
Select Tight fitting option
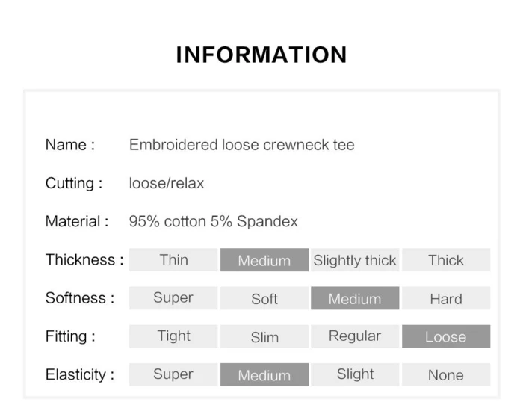tap(173, 336)
